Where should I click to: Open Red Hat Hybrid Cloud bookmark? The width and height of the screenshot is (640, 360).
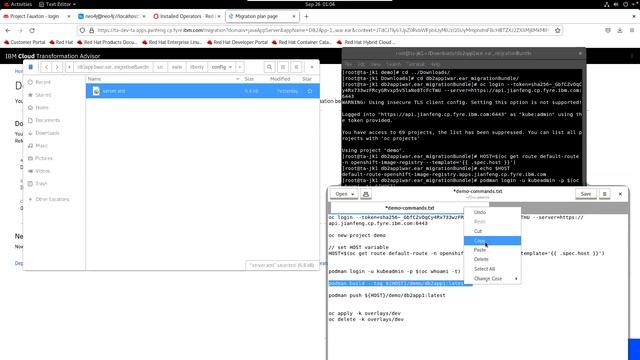pyautogui.click(x=367, y=42)
